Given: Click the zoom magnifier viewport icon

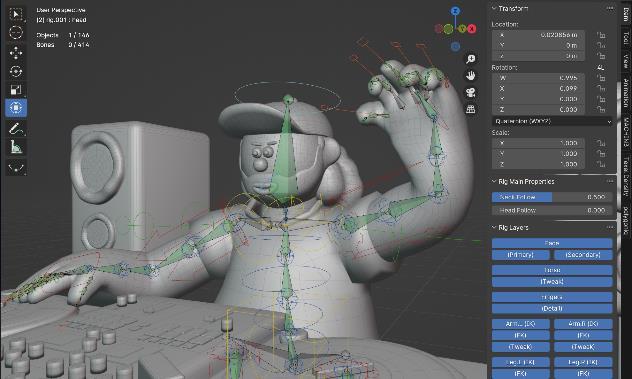Looking at the screenshot, I should [x=470, y=59].
